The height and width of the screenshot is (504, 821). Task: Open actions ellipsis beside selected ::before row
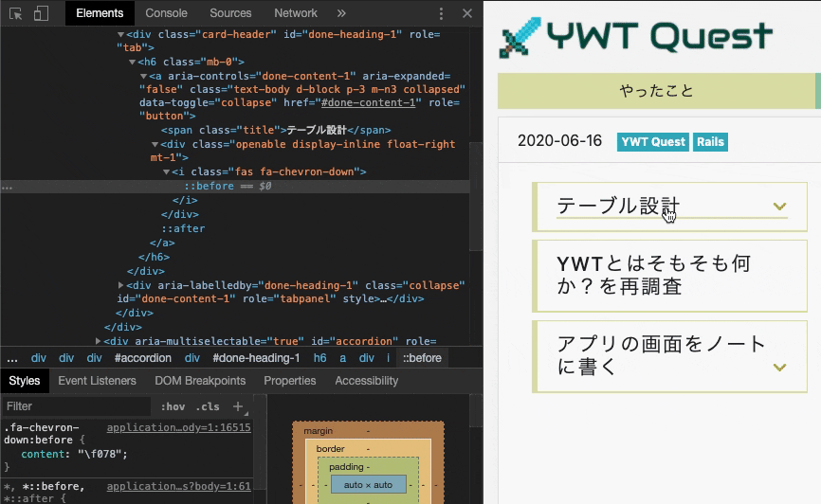[x=7, y=187]
